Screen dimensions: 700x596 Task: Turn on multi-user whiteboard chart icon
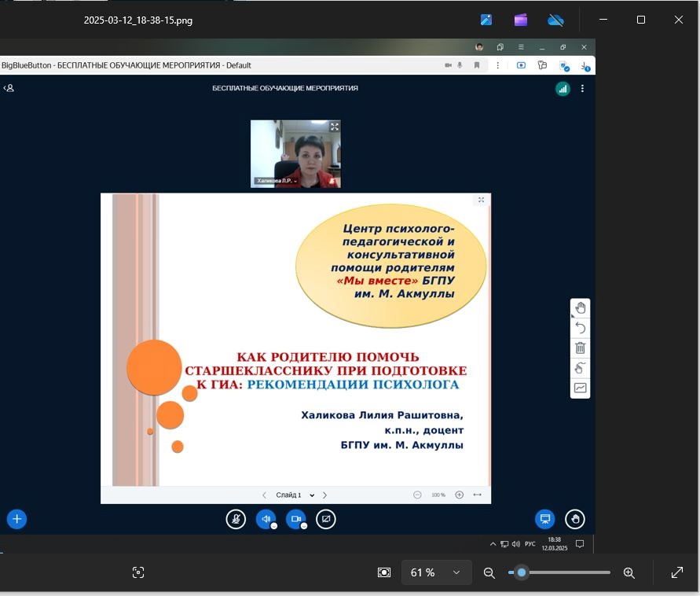click(x=581, y=388)
